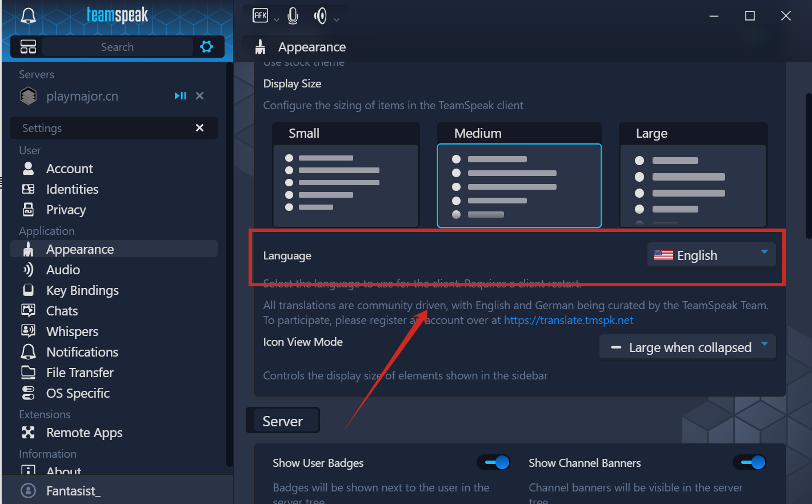Open translate.tmspk.net link
This screenshot has height=504, width=812.
point(569,320)
